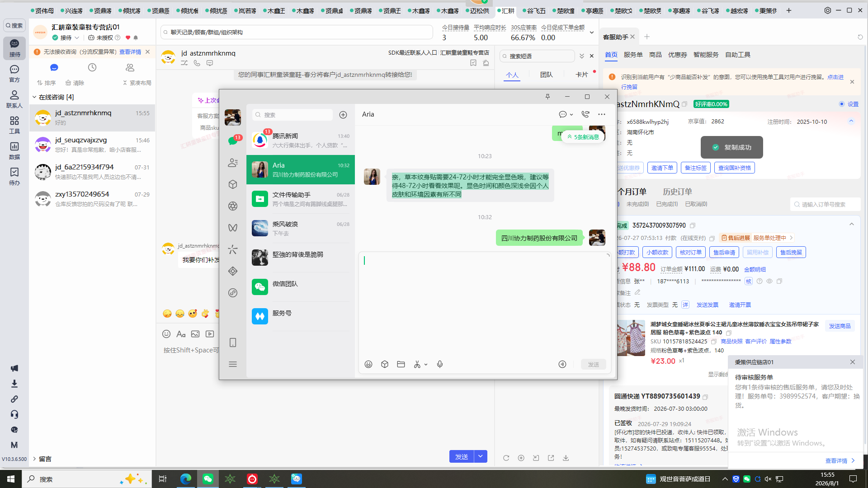Click the refresh icon below quick phrase panel
This screenshot has width=868, height=488.
[x=506, y=458]
